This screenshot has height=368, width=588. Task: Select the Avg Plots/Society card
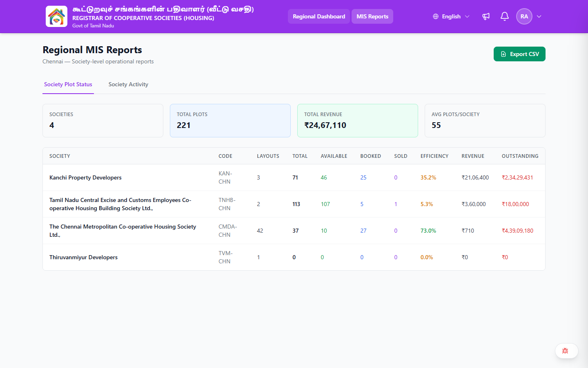point(485,121)
